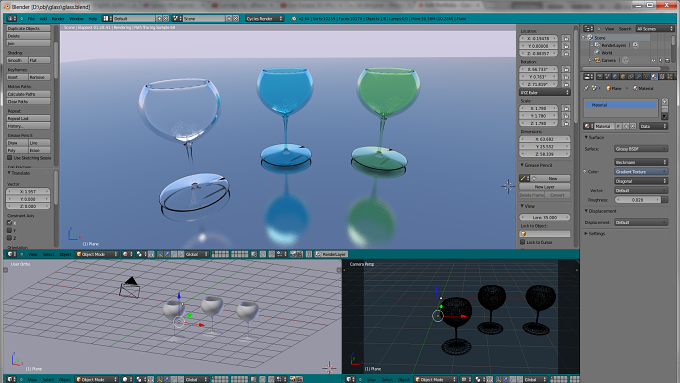Image resolution: width=680 pixels, height=383 pixels.
Task: Open the Add menu in the info header
Action: point(43,19)
